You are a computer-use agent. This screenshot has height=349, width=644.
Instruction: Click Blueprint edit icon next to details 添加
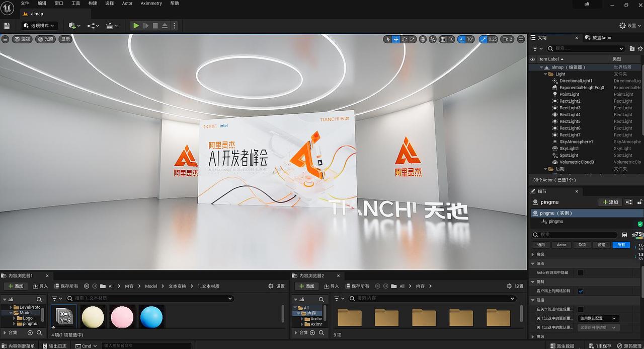(x=628, y=202)
